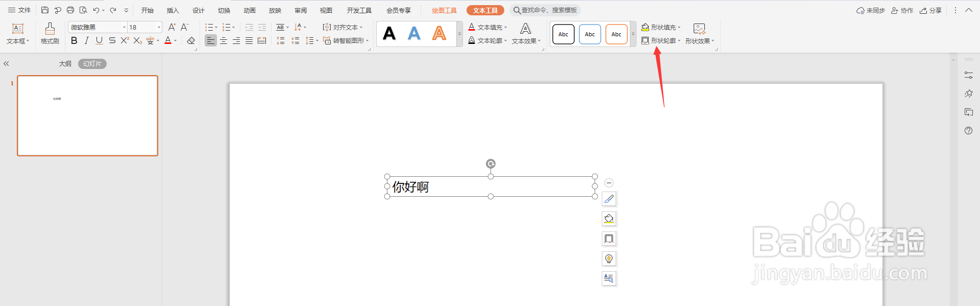This screenshot has height=306, width=980.
Task: Toggle left text alignment
Action: (x=211, y=40)
